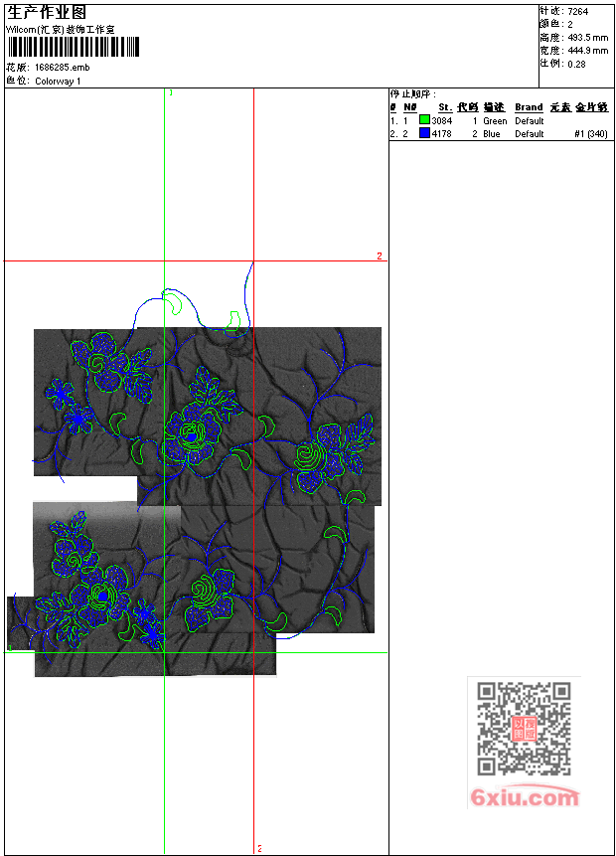Image resolution: width=616 pixels, height=856 pixels.
Task: Select the stitch value 4178 in Blue row
Action: 442,134
